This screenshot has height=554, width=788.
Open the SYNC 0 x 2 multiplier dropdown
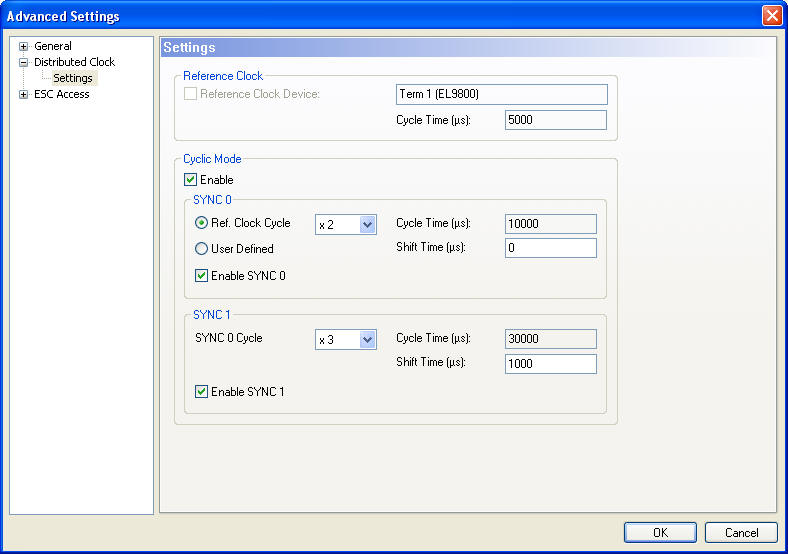pos(367,225)
